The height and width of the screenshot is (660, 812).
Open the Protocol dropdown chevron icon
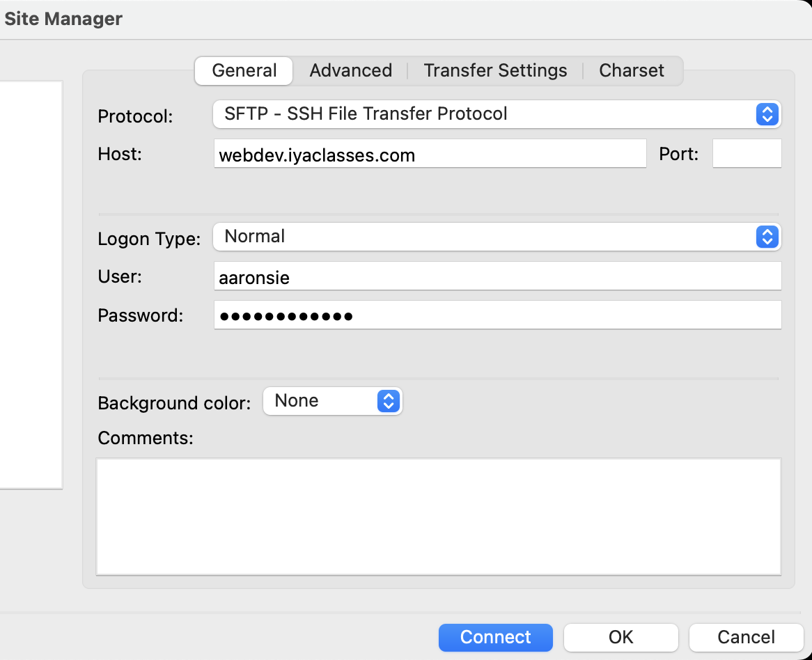pos(767,114)
